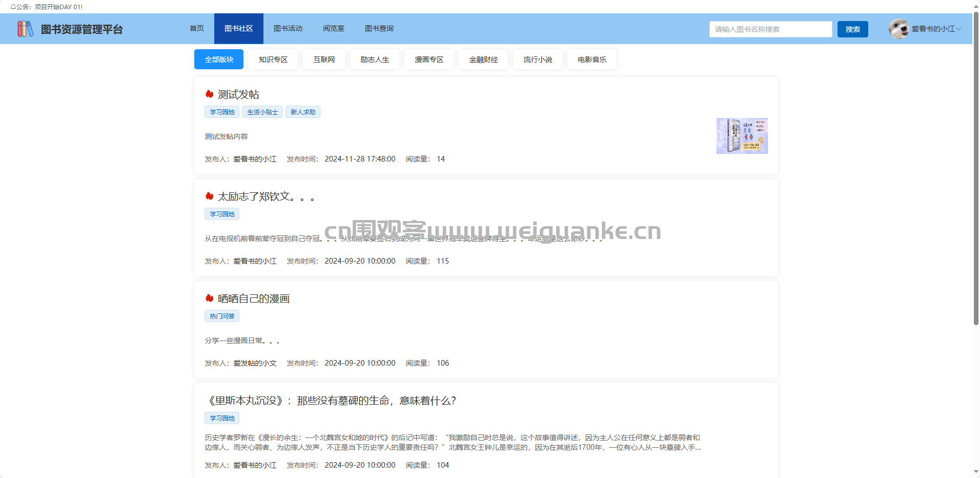
Task: Select the 电影音乐 category tab
Action: coord(592,59)
